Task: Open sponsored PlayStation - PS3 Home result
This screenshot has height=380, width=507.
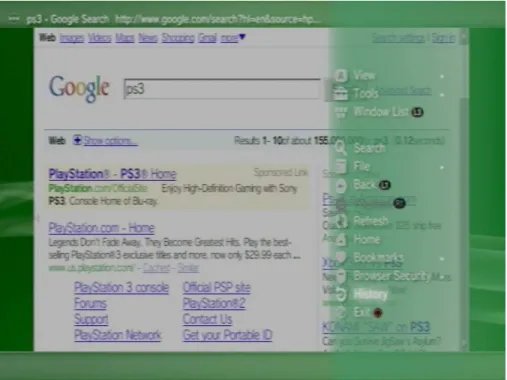Action: tap(112, 174)
